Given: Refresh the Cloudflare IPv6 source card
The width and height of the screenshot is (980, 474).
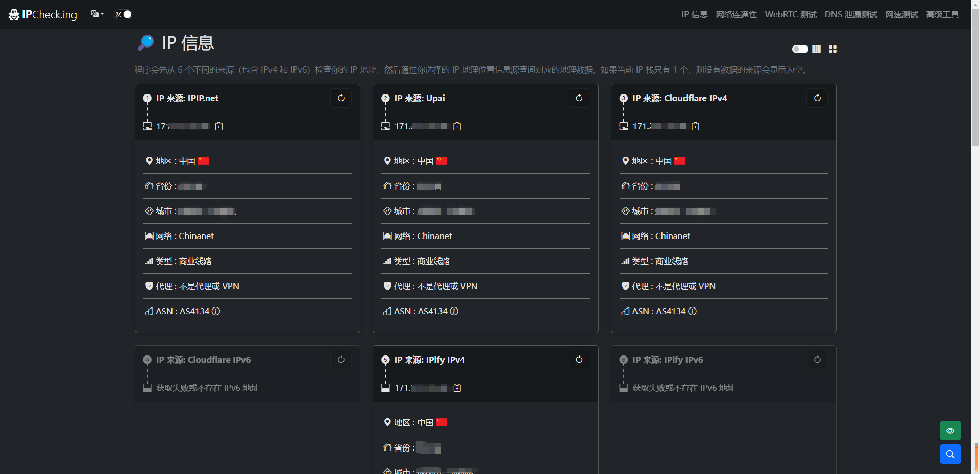Looking at the screenshot, I should (x=341, y=360).
